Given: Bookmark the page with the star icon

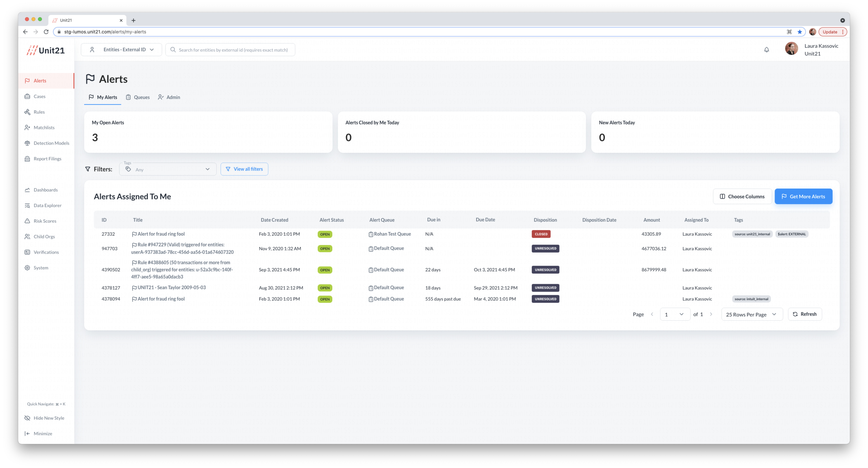Looking at the screenshot, I should (800, 32).
